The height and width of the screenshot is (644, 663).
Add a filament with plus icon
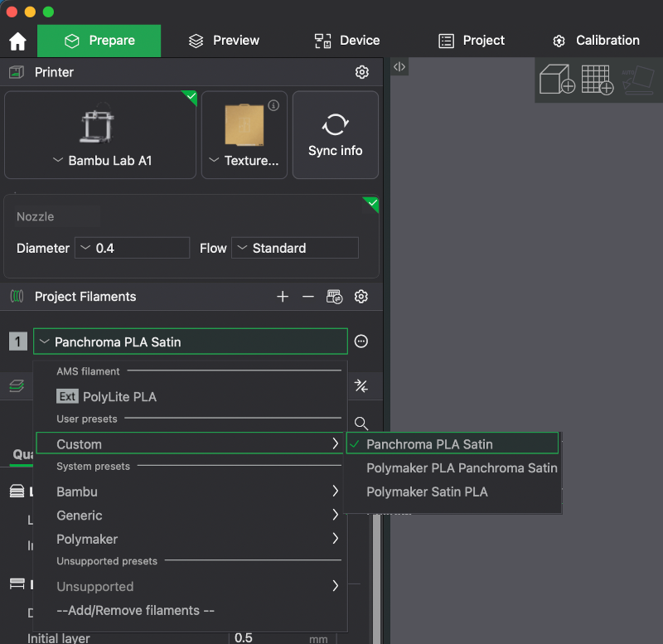pos(283,297)
